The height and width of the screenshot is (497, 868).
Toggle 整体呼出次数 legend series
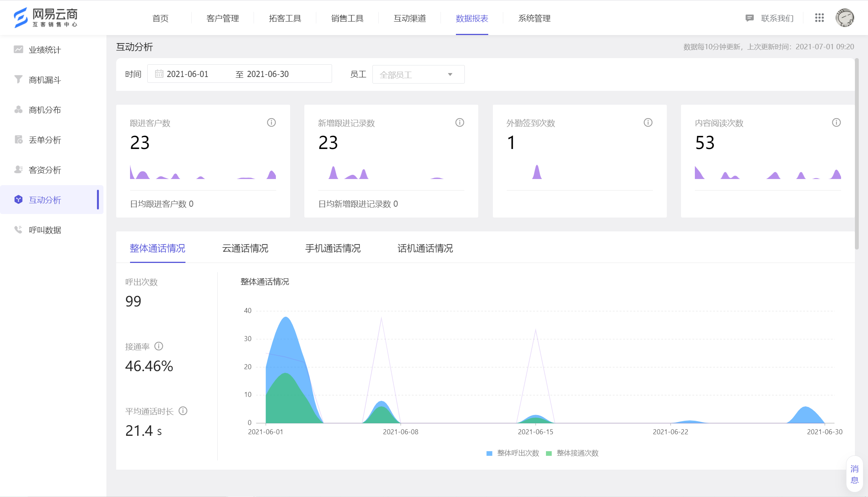[513, 453]
